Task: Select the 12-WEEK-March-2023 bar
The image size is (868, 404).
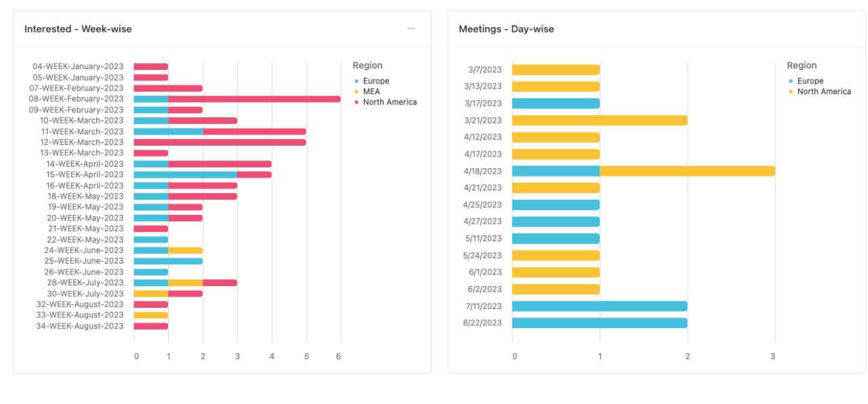Action: [220, 142]
